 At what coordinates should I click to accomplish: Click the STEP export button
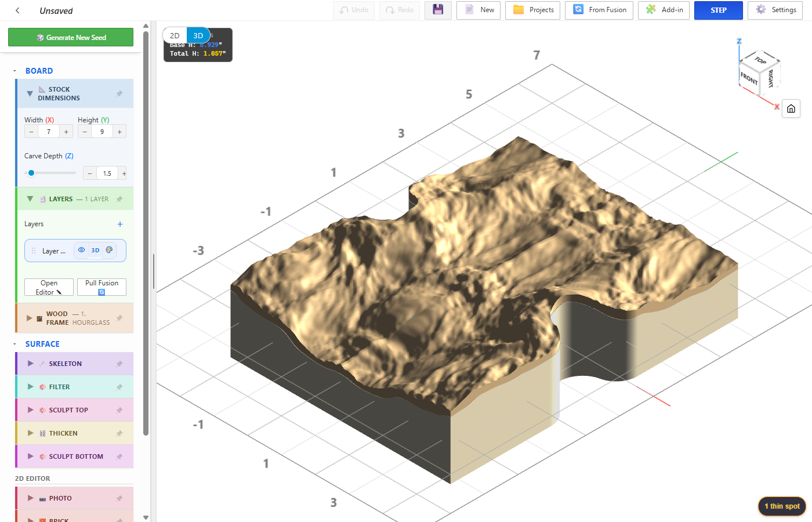[719, 10]
